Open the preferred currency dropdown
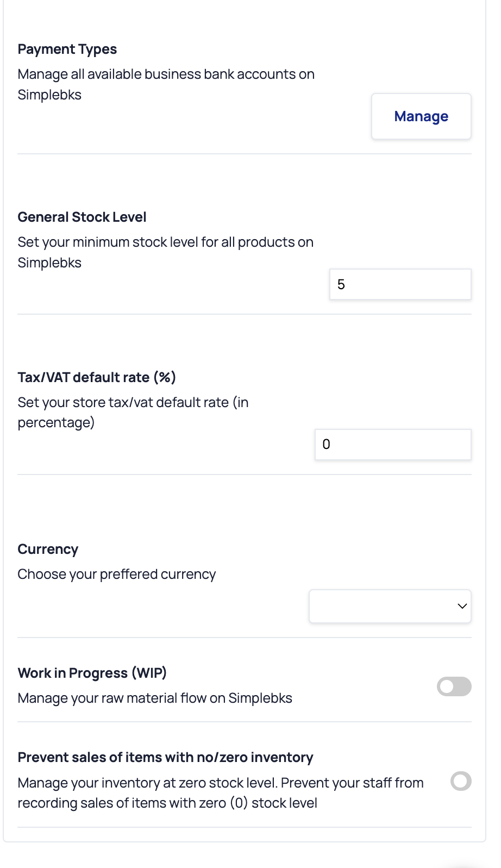The image size is (501, 868). pos(390,606)
